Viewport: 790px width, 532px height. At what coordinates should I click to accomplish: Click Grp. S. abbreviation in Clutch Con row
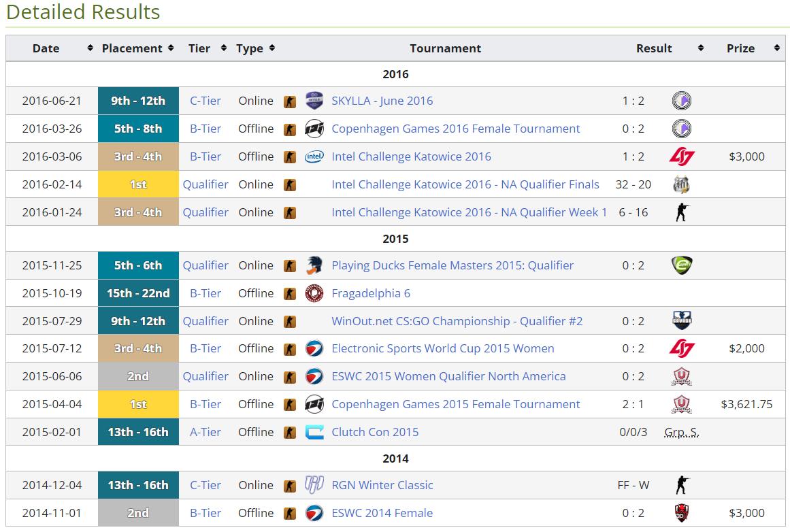point(682,432)
